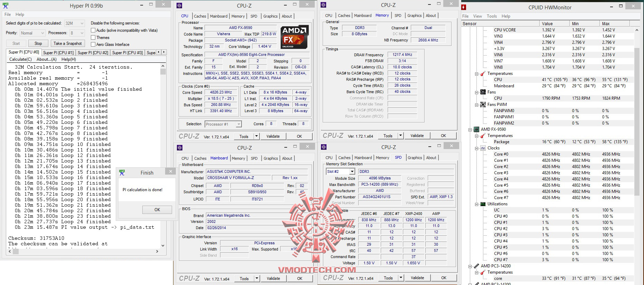
Task: Click the memory icon beside AMD PC3-14200 above its Temperatures
Action: pos(476,266)
